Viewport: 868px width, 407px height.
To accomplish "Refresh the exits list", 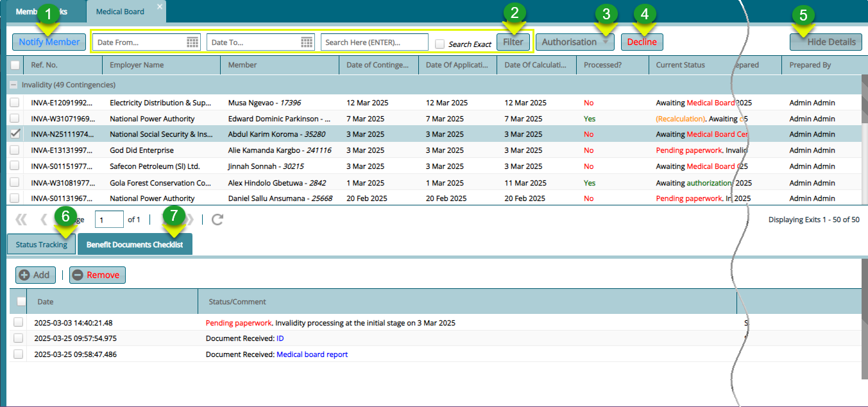I will point(217,219).
